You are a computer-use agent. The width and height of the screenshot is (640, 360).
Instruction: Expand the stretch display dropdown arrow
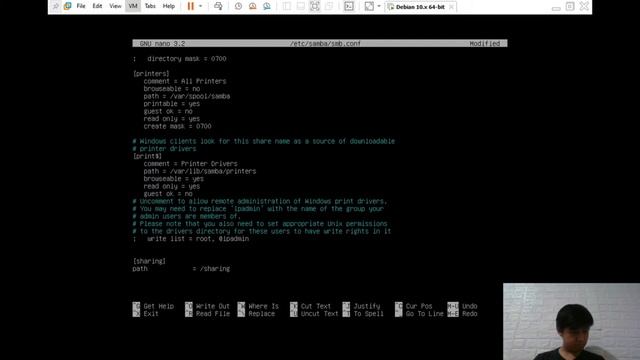pyautogui.click(x=379, y=6)
